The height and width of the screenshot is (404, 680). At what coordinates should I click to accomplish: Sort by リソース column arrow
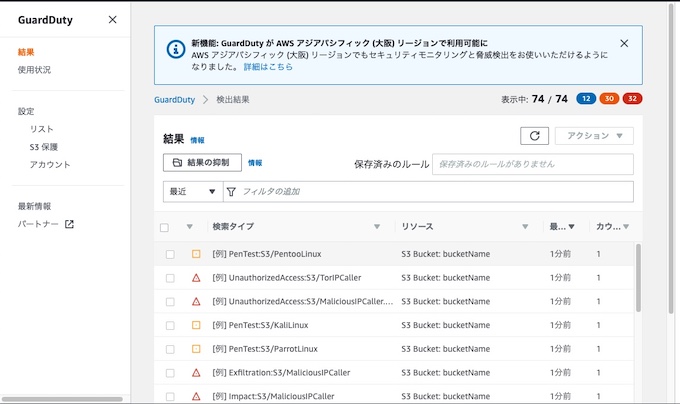coord(525,227)
